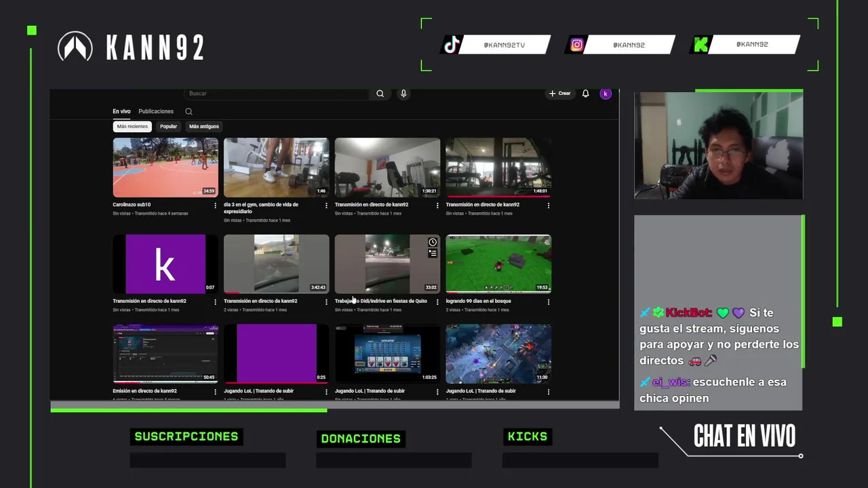The width and height of the screenshot is (868, 488).
Task: Click the channel search icon beside Publicaciones
Action: point(189,111)
